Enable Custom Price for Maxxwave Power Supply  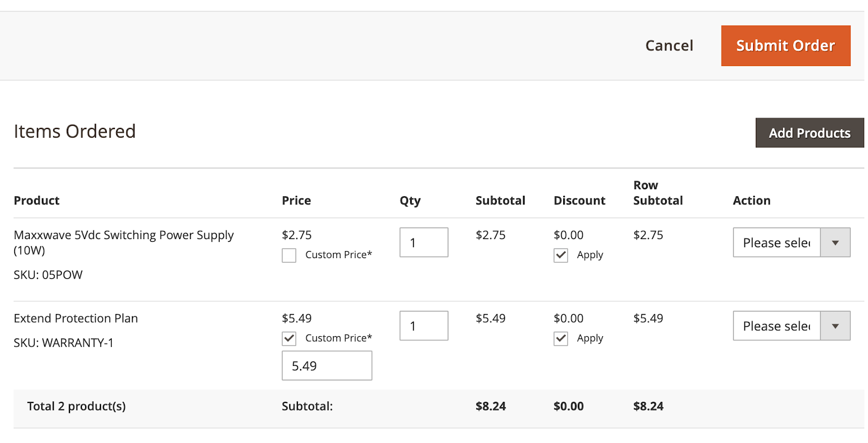pos(289,255)
